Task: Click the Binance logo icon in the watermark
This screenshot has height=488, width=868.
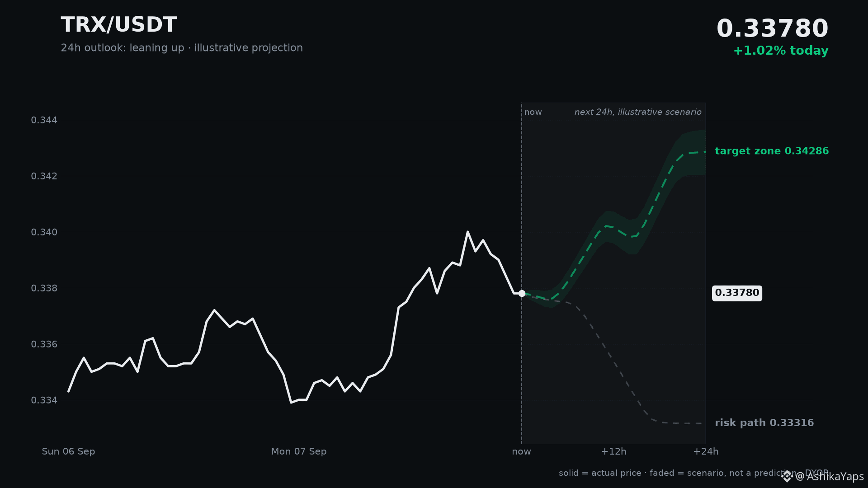Action: (x=787, y=476)
